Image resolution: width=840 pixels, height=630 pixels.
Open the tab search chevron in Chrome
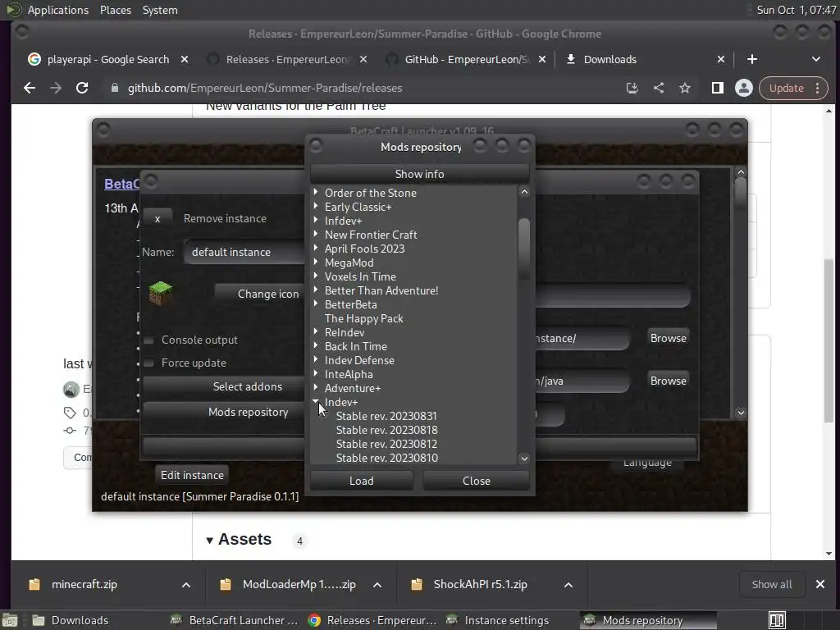[816, 59]
